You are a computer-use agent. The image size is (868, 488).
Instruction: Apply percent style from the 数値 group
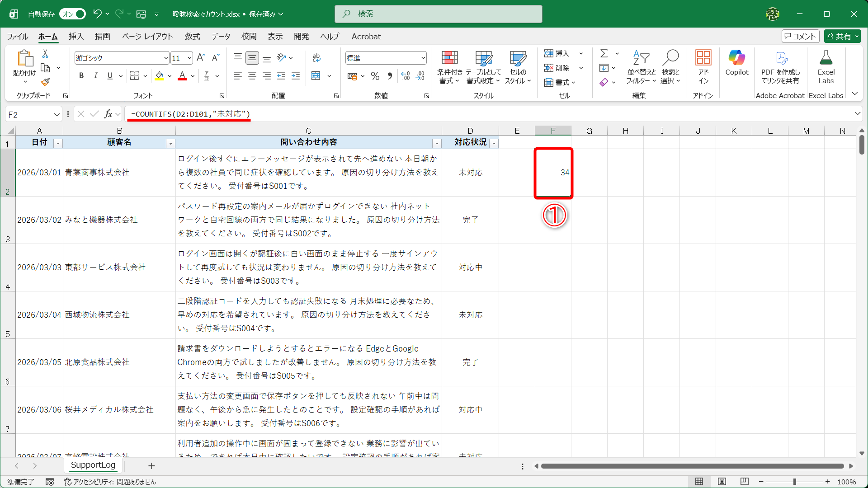[x=375, y=76]
